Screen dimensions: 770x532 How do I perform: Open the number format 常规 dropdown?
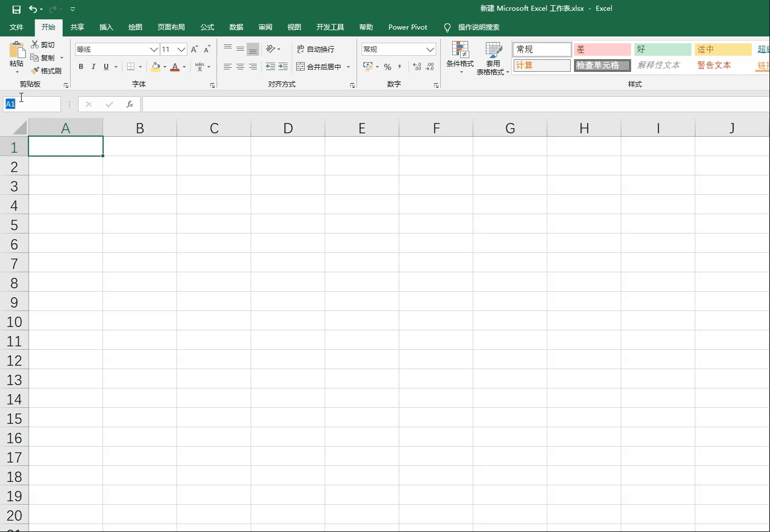point(431,49)
